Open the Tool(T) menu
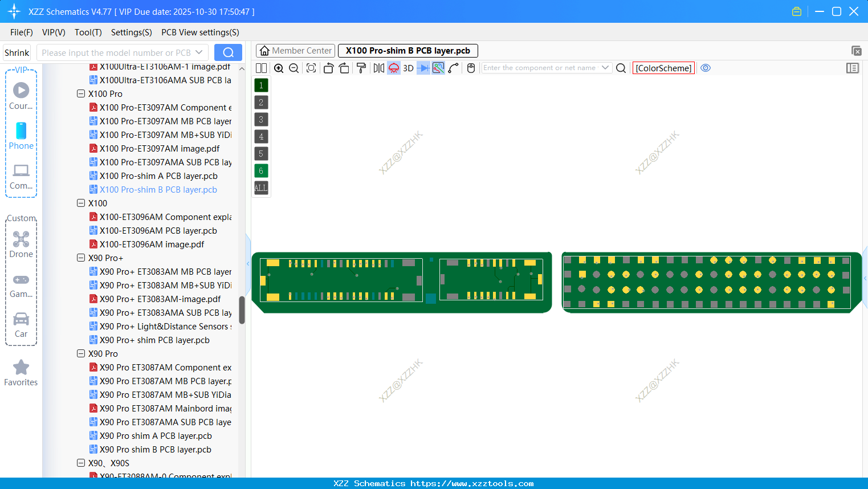This screenshot has height=489, width=868. click(88, 32)
